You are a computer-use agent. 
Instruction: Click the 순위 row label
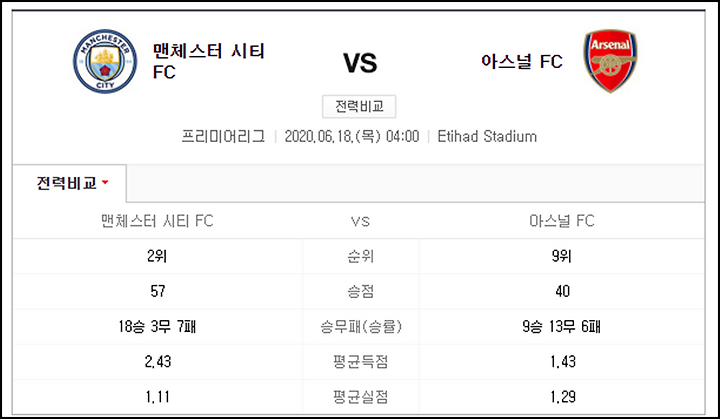coord(360,256)
